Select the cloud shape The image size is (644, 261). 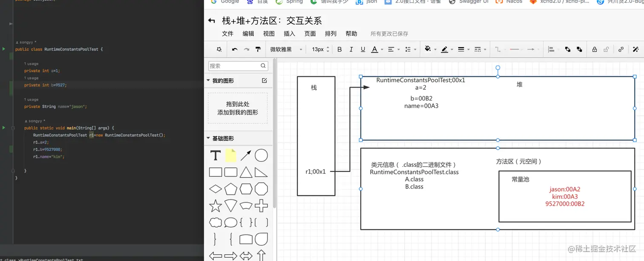pos(216,222)
